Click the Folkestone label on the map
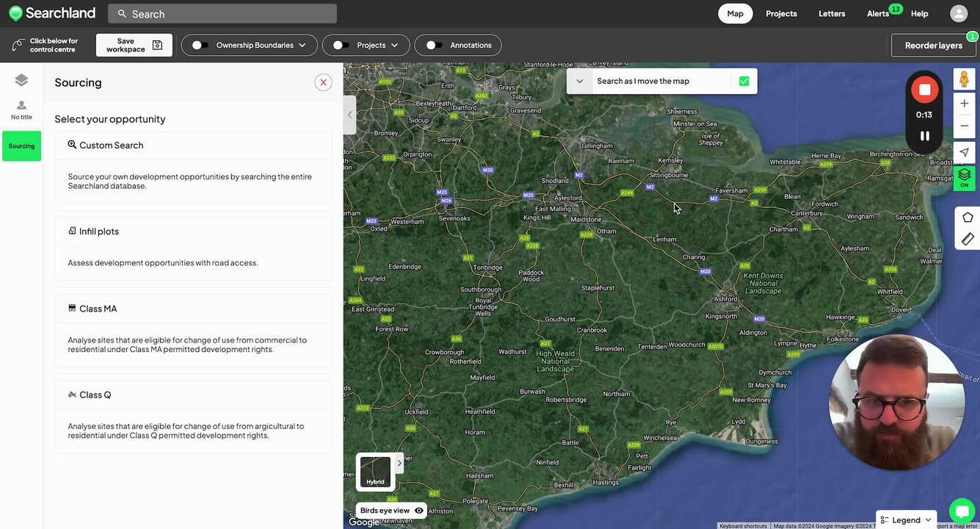The width and height of the screenshot is (980, 529). coord(843,339)
